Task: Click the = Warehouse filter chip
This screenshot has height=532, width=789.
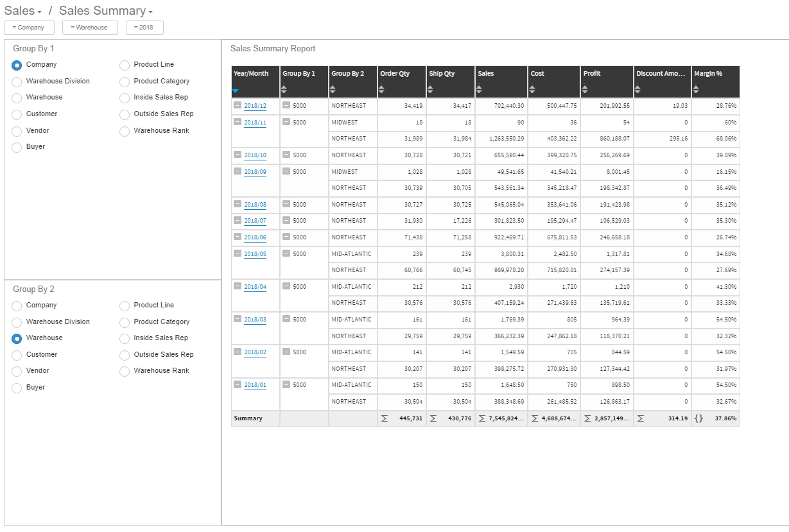Action: click(x=89, y=28)
